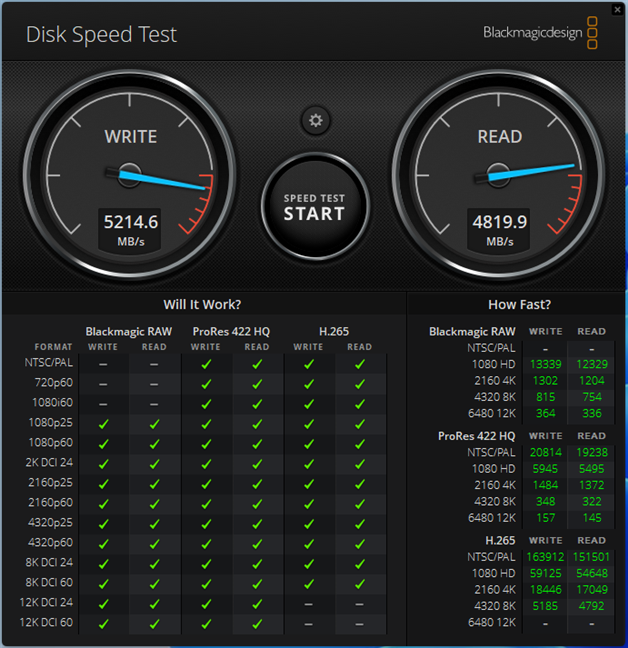Click the FORMAT column header
628x648 pixels.
point(53,347)
